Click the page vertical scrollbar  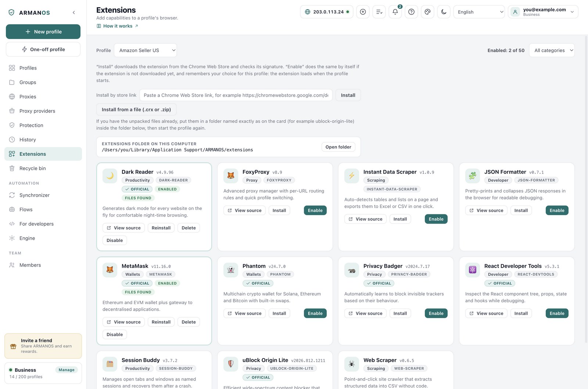[586, 189]
